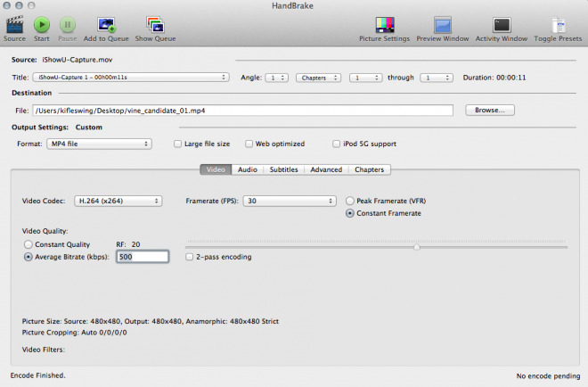Expand the Video Codec dropdown
The height and width of the screenshot is (387, 588).
click(x=118, y=201)
